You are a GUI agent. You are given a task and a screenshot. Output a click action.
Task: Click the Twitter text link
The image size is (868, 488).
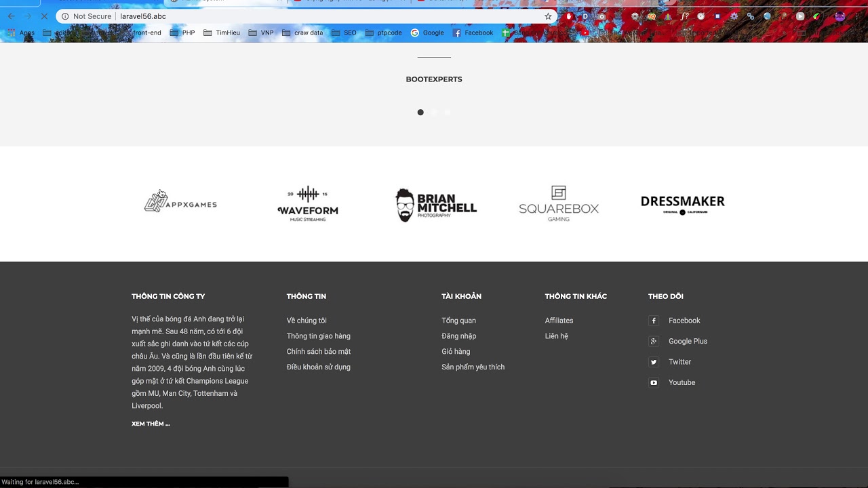click(x=679, y=362)
